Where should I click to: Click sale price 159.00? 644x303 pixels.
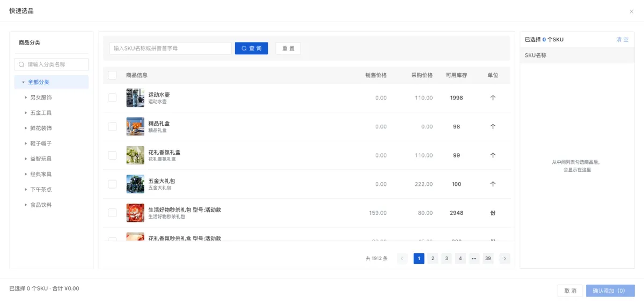tap(378, 213)
